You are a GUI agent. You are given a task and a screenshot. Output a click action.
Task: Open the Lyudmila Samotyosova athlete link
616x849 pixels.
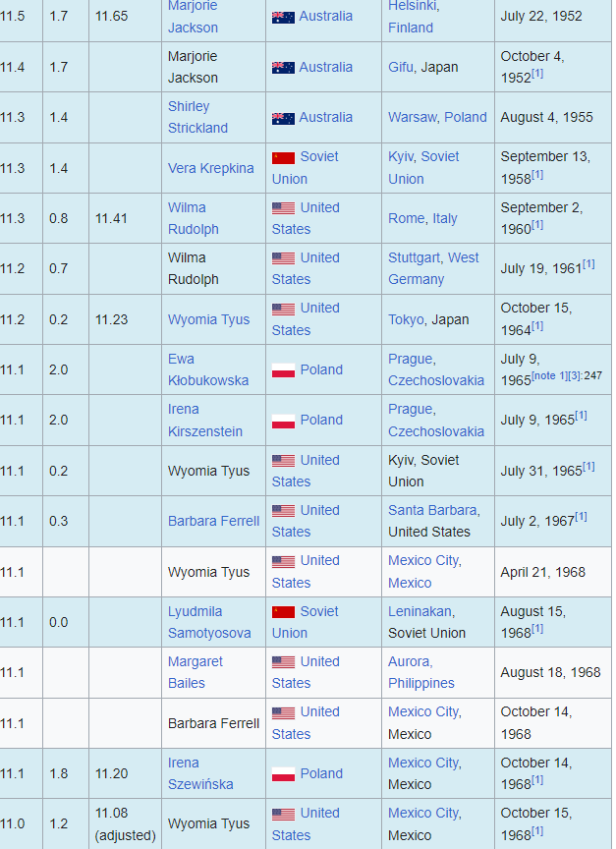coord(209,622)
